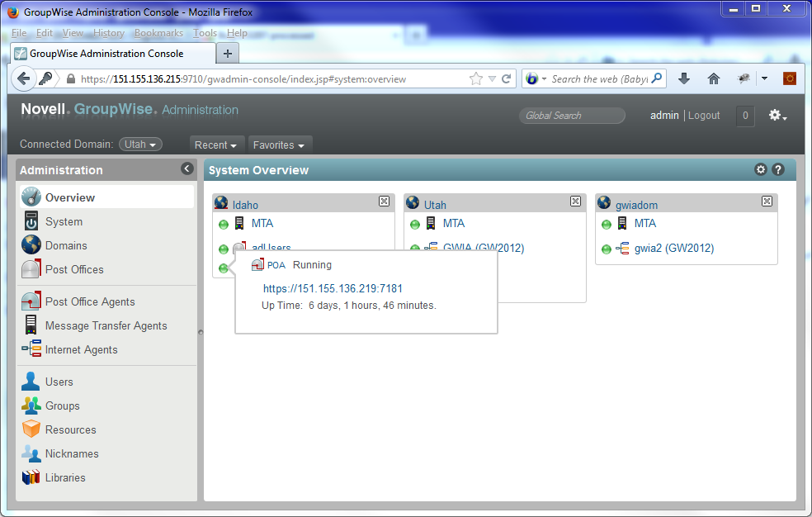
Task: Select the Resources cube icon
Action: [x=31, y=429]
